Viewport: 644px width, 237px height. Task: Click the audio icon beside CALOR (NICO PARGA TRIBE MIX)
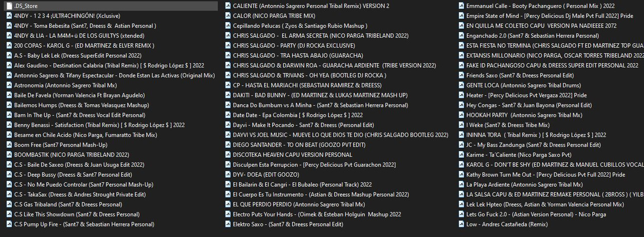coord(228,16)
